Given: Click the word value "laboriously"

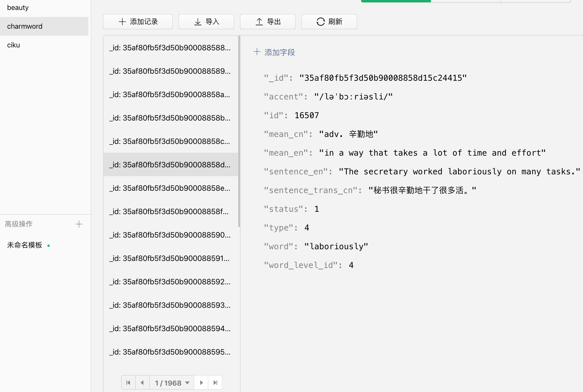Looking at the screenshot, I should click(x=336, y=247).
